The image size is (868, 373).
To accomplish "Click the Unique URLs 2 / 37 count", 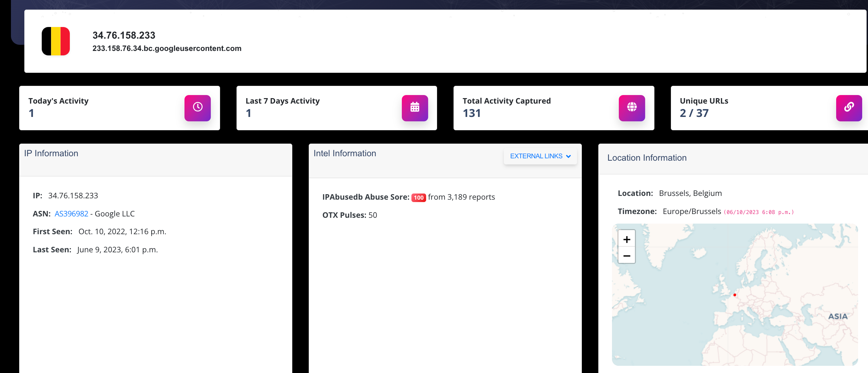I will pos(694,113).
